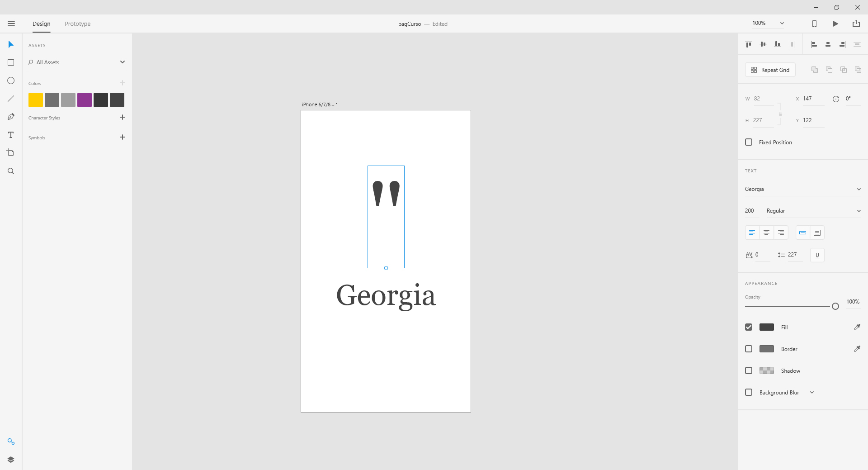Set text alignment to left
The image size is (868, 470).
[752, 233]
